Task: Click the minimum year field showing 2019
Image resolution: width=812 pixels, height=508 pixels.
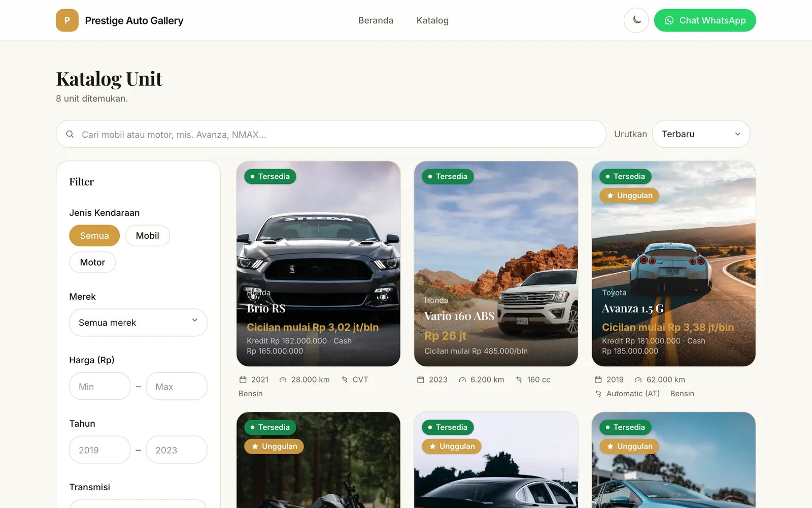Action: click(x=100, y=450)
